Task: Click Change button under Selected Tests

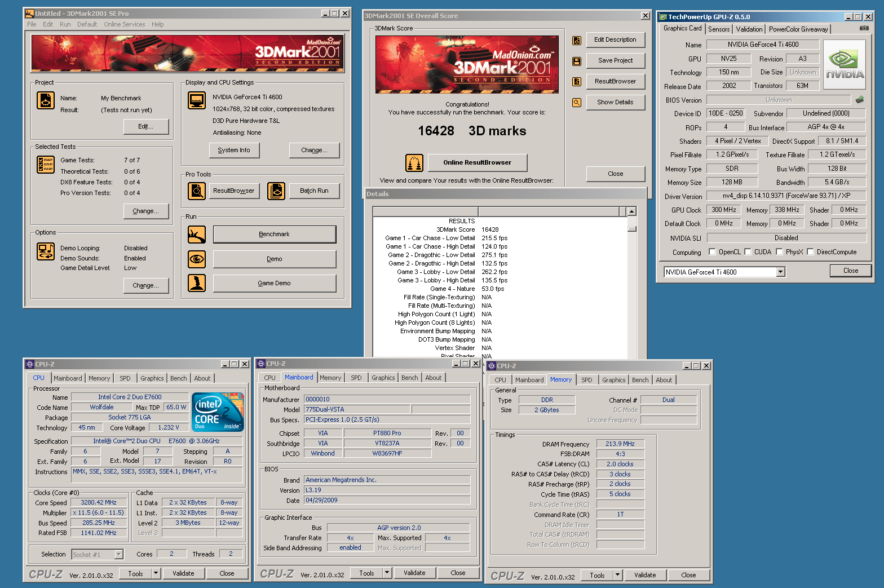Action: (x=146, y=211)
